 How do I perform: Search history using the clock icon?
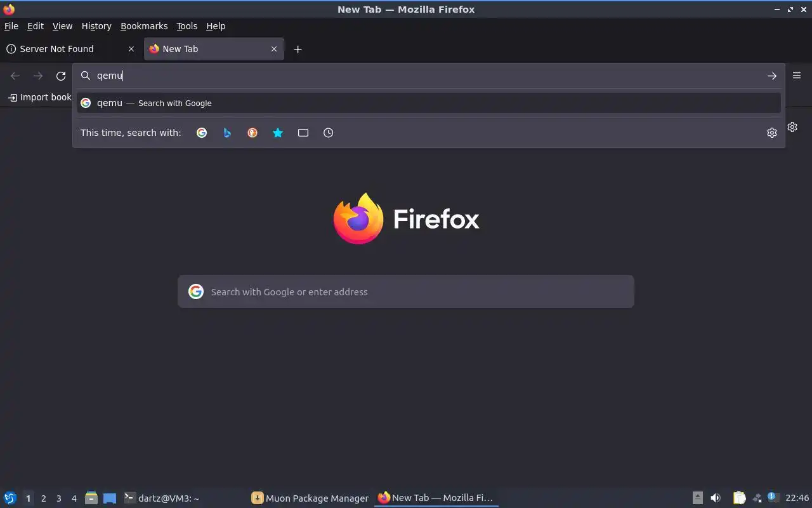(x=328, y=133)
